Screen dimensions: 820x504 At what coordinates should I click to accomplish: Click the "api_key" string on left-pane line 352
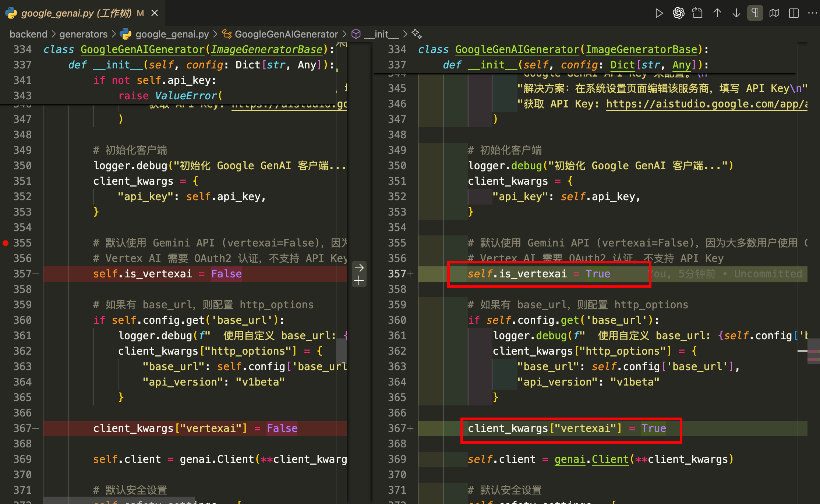(145, 196)
